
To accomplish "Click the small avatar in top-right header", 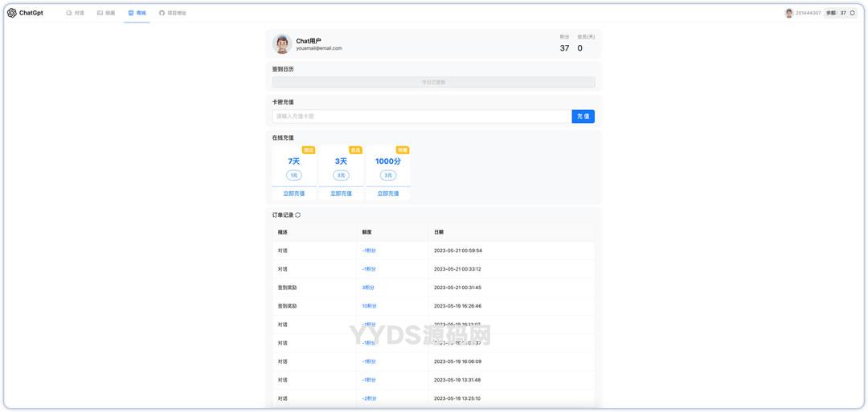I will 789,13.
